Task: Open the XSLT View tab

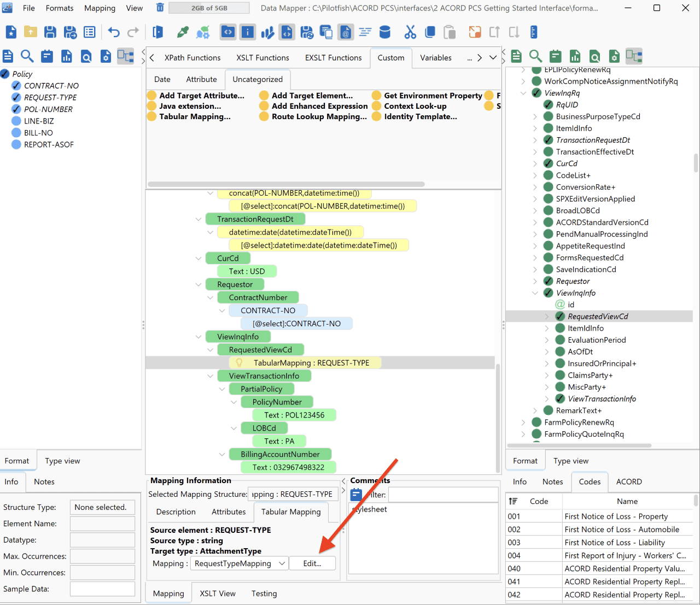Action: coord(218,594)
